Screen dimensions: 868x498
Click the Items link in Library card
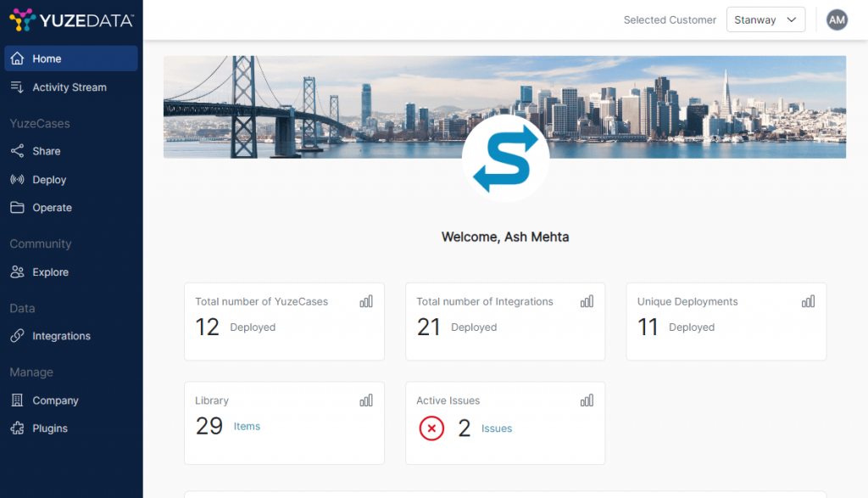[x=247, y=427]
